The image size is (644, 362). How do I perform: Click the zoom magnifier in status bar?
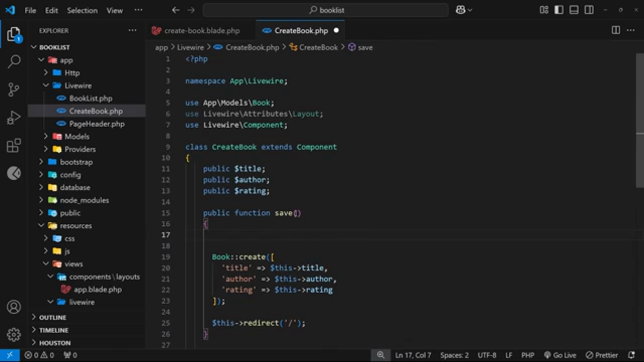381,355
